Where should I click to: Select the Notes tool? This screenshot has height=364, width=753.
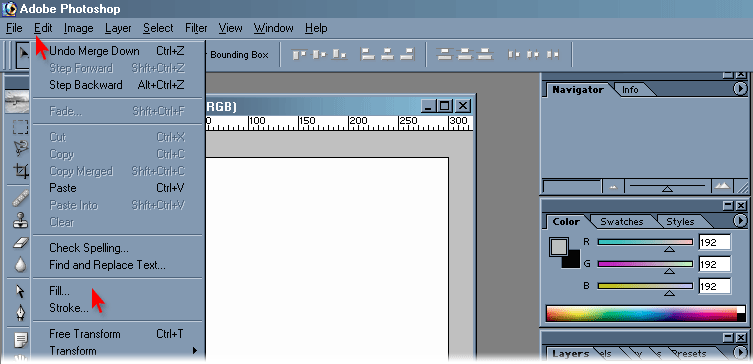pyautogui.click(x=21, y=340)
